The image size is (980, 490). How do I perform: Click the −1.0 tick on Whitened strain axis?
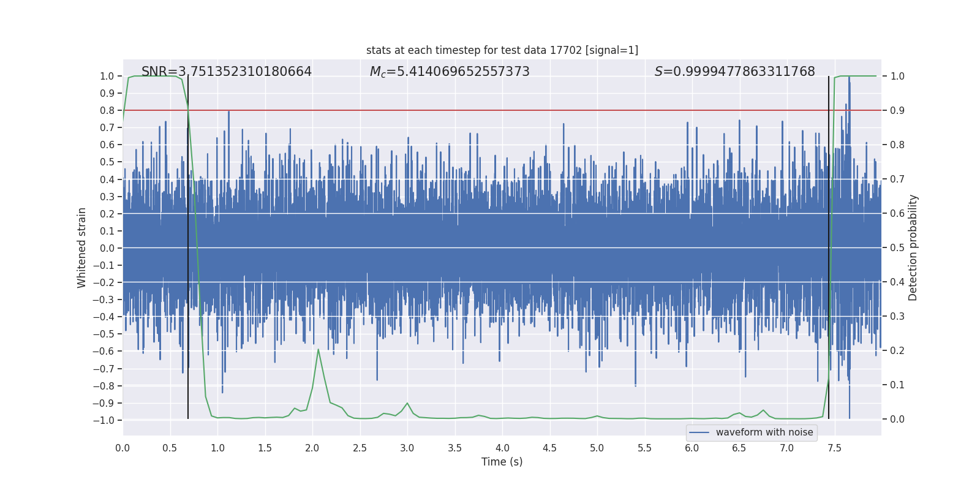coord(104,420)
